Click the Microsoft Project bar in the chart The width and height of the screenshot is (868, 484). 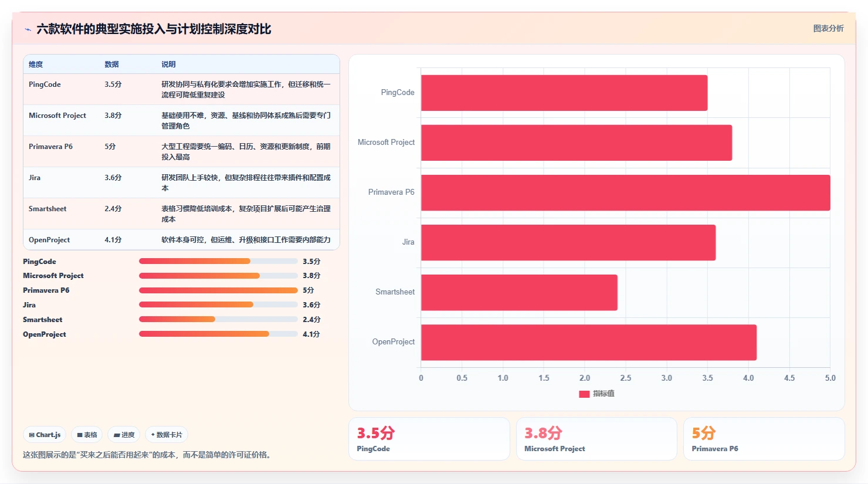tap(577, 143)
